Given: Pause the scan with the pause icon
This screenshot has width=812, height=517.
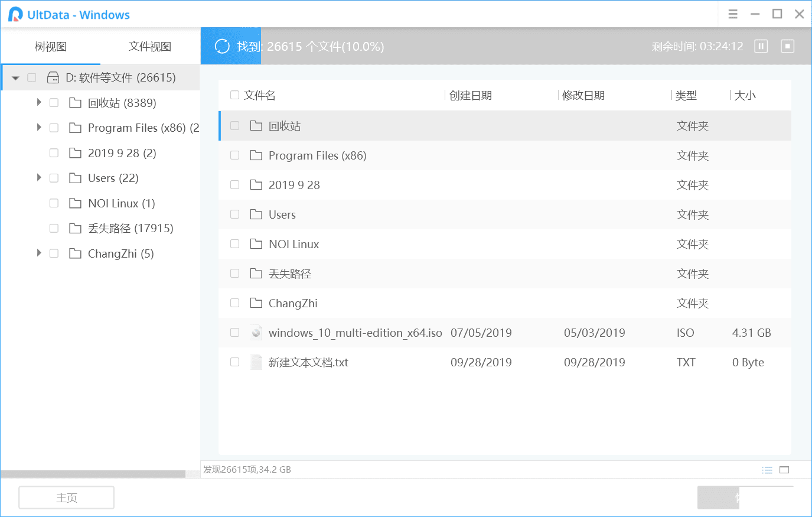Looking at the screenshot, I should [x=761, y=46].
